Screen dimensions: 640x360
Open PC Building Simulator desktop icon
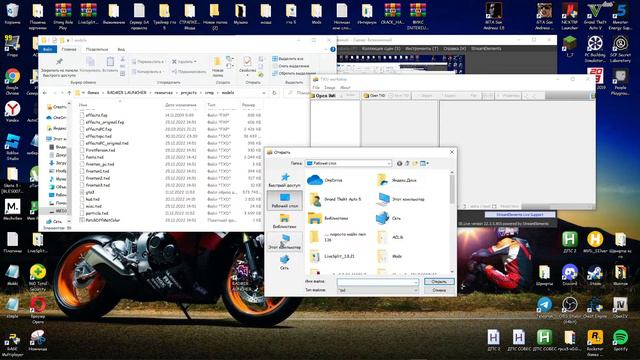click(595, 49)
